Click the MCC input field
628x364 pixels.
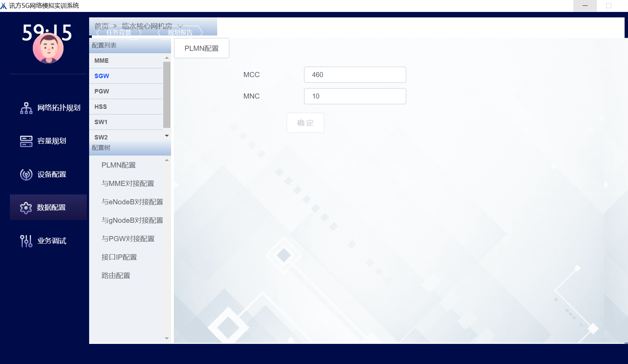(355, 75)
